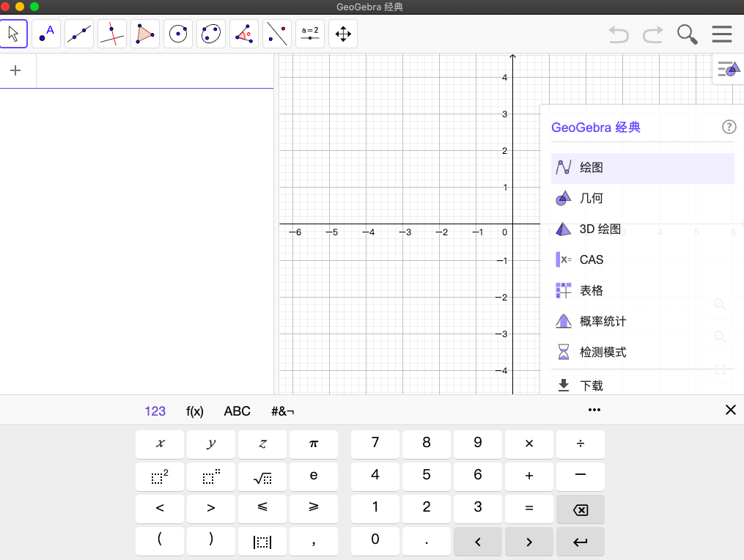744x560 pixels.
Task: Open extra keyboard options via the ellipsis
Action: coord(594,410)
